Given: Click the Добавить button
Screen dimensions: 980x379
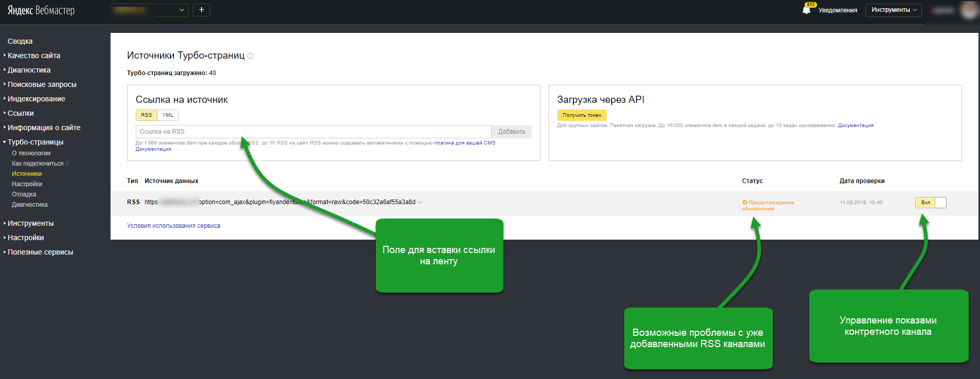Looking at the screenshot, I should [512, 132].
